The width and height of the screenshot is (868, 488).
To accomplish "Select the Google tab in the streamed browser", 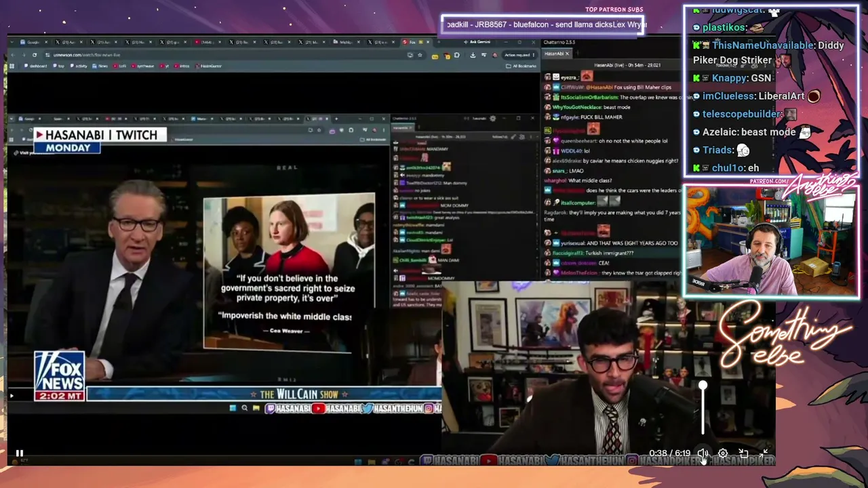I will tap(34, 42).
